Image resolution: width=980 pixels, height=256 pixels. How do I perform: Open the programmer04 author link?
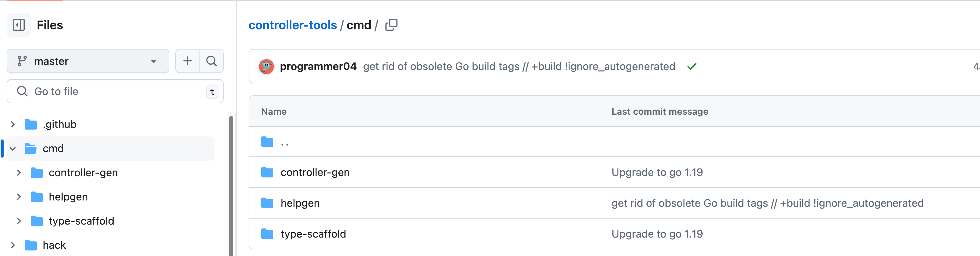click(x=318, y=67)
